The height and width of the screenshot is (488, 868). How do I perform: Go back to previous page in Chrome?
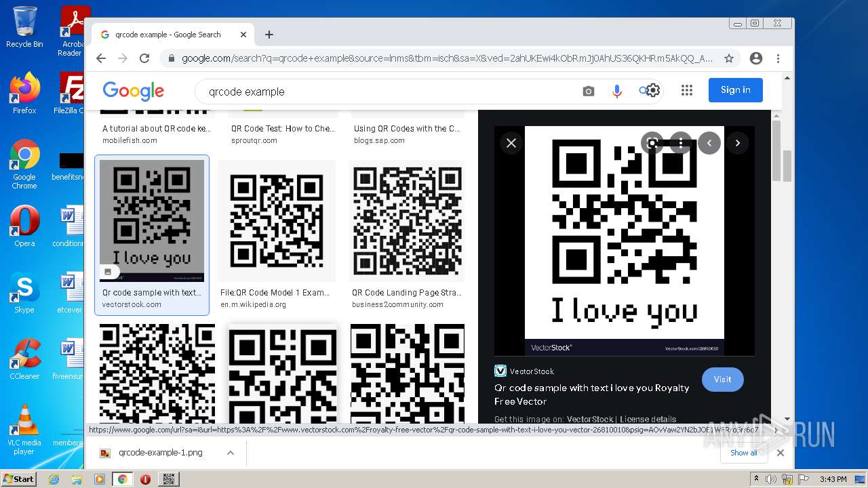click(x=101, y=58)
